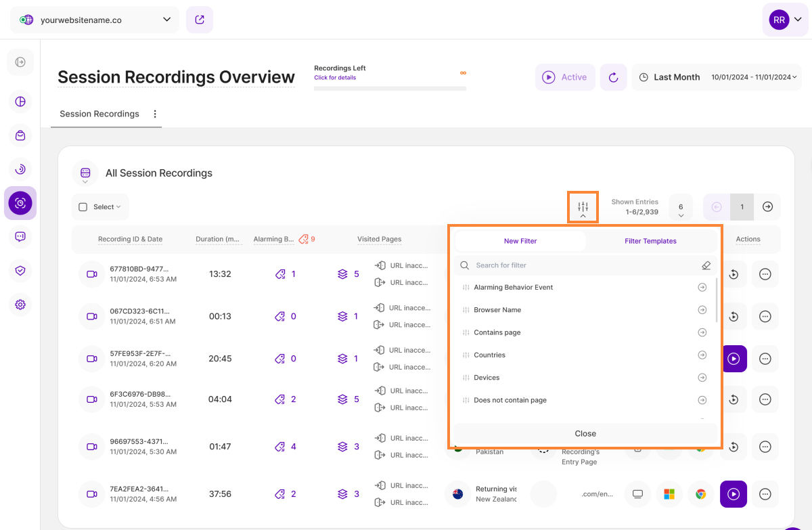Screen dimensions: 812x530
Task: Open yourwebsitename.co site dropdown
Action: coord(95,20)
